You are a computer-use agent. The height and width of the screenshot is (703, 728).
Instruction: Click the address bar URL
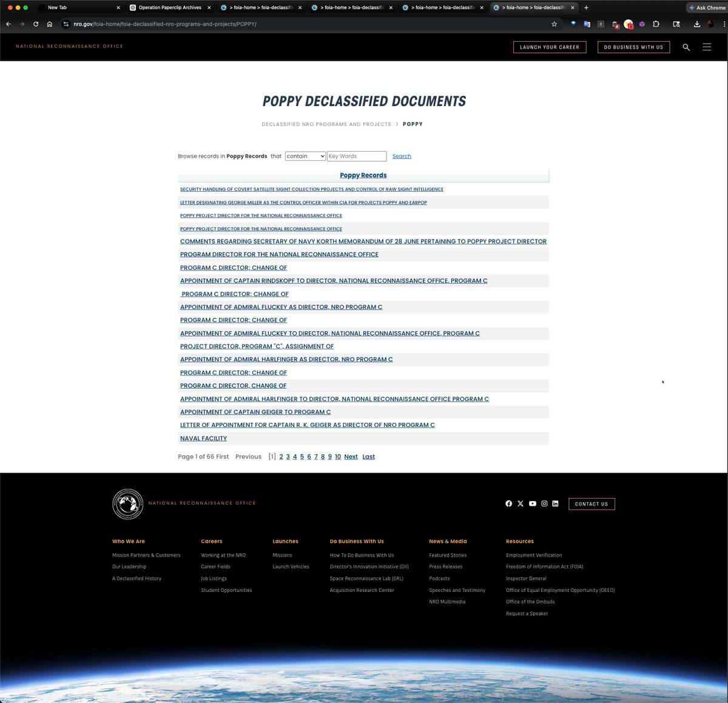(x=165, y=24)
